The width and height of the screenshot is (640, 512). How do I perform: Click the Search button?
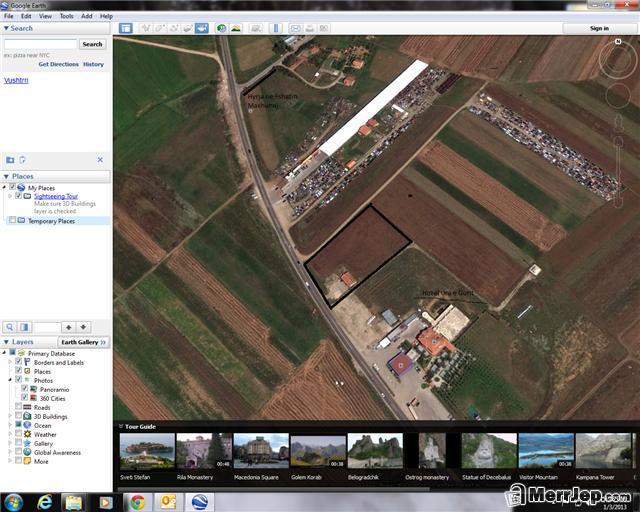(92, 44)
